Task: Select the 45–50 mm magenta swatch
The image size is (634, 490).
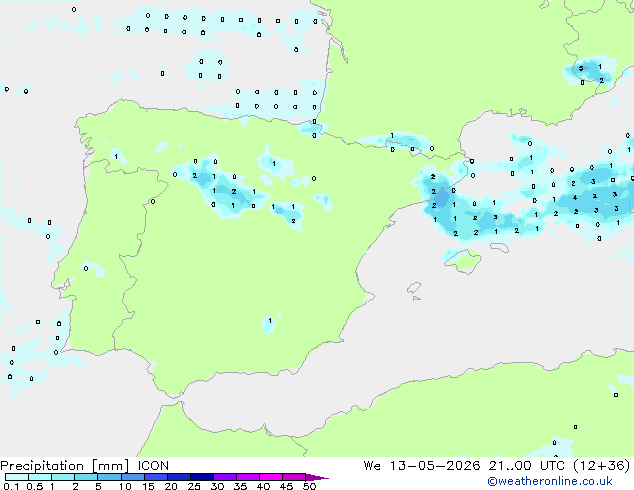Action: [x=294, y=477]
